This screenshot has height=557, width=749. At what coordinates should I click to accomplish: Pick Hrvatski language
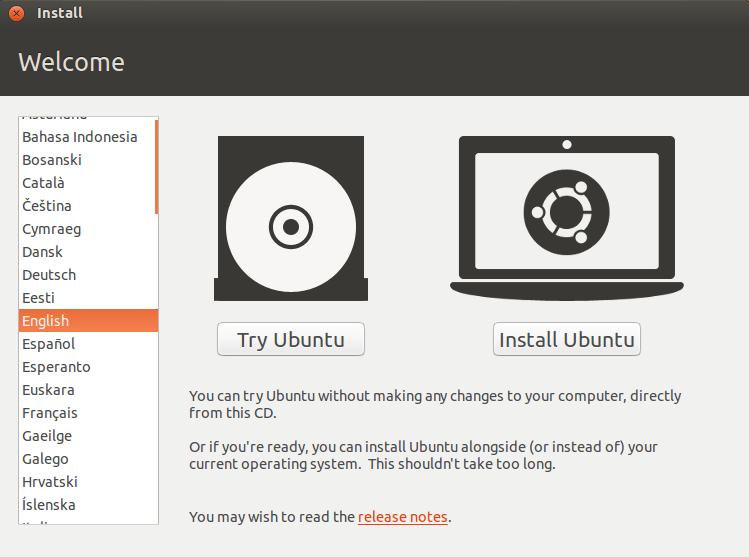click(88, 482)
